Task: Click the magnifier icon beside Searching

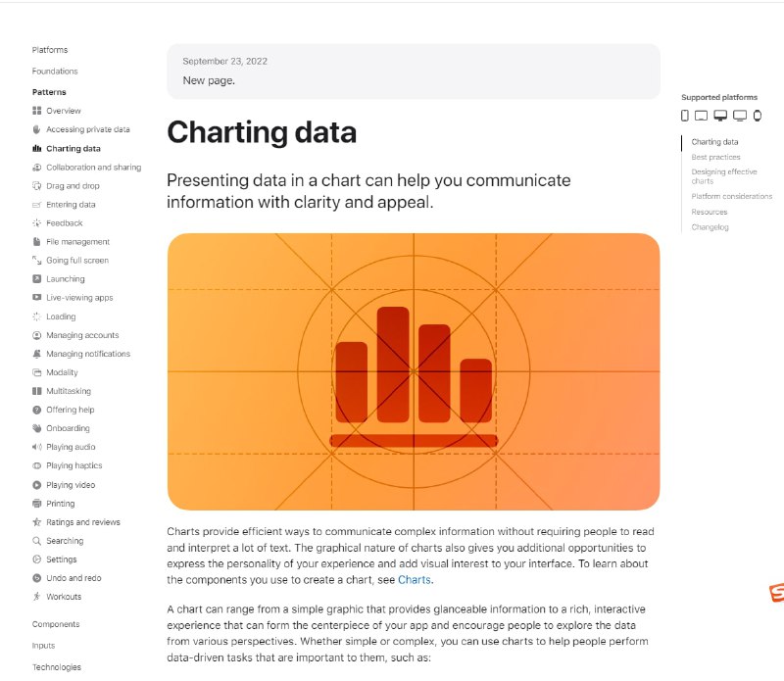Action: 37,541
